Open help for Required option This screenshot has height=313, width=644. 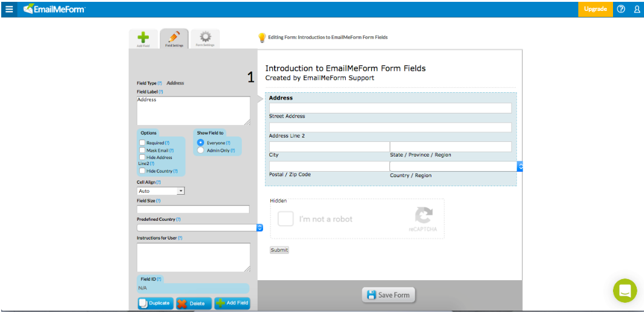(x=167, y=143)
